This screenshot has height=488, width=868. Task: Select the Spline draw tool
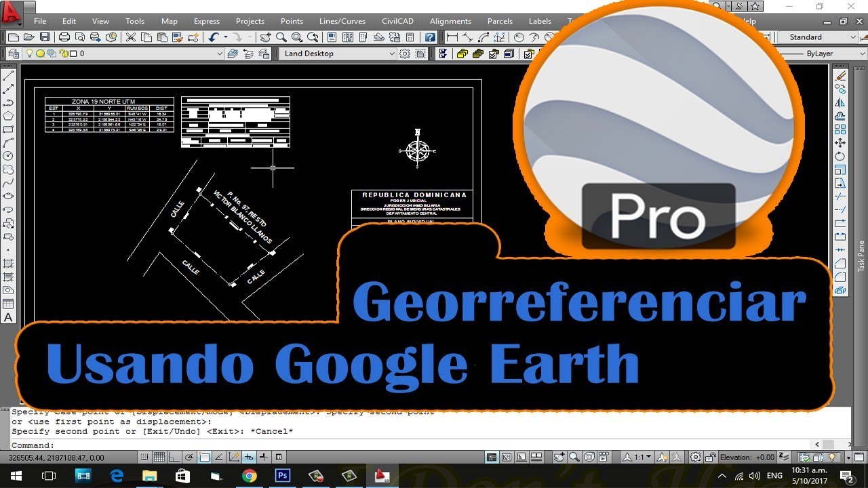[8, 183]
